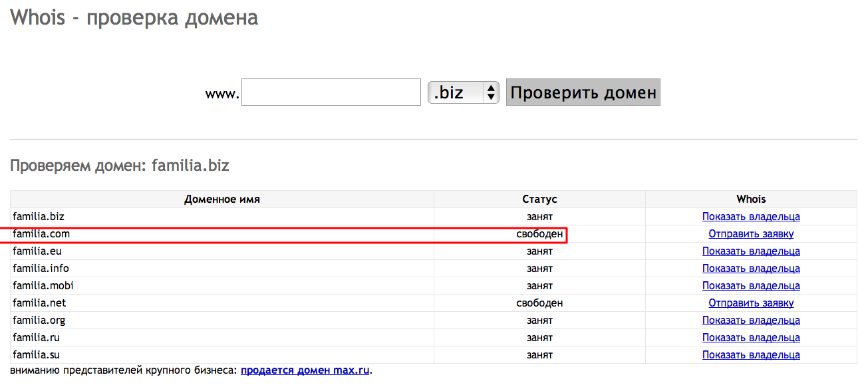Open the продается домен max.ru link
868x385 pixels.
coord(305,370)
